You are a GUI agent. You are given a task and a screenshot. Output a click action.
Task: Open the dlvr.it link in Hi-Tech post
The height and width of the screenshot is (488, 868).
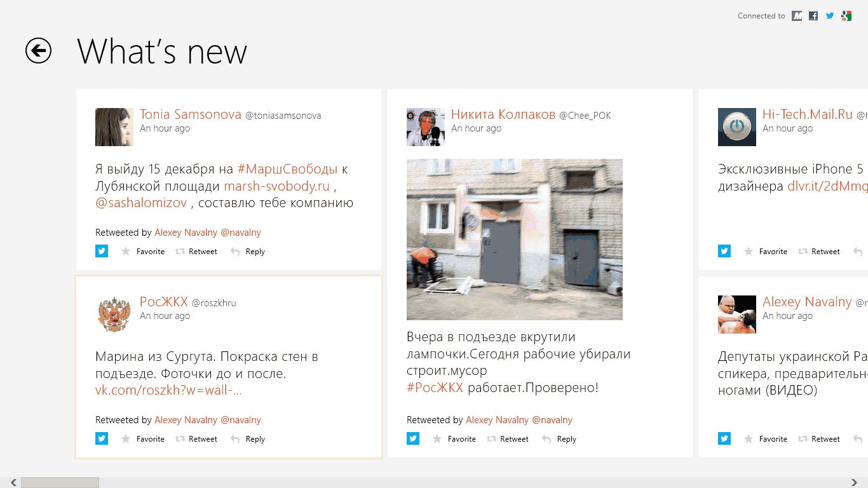point(827,186)
